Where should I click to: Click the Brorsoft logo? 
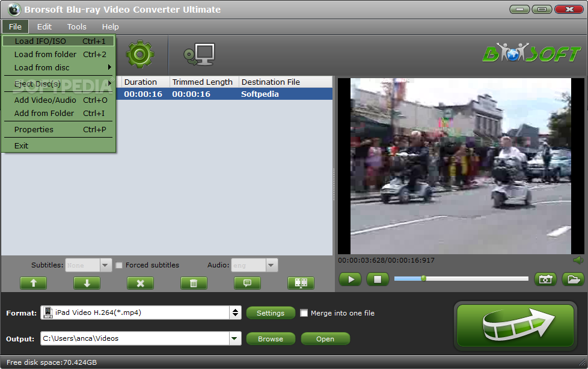point(531,53)
